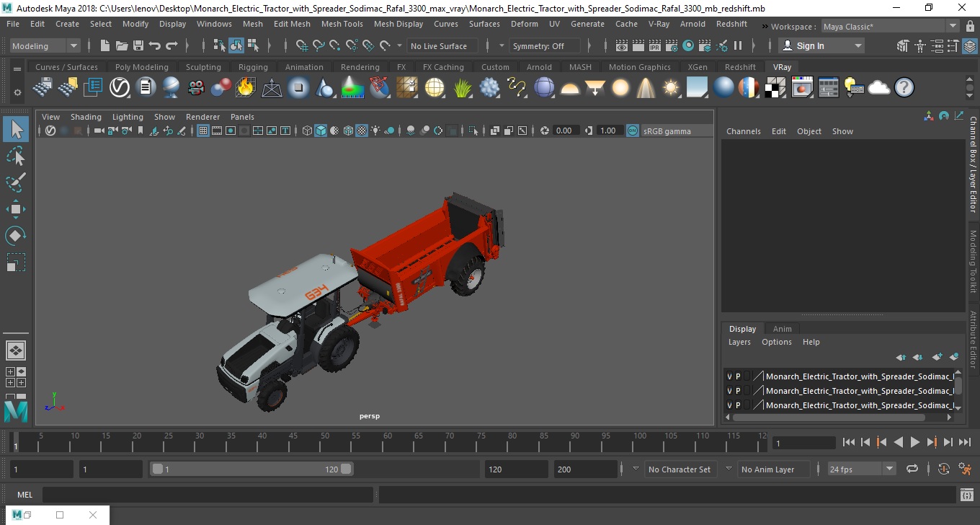The width and height of the screenshot is (980, 525).
Task: Activate the Rotate tool in toolbox
Action: pos(16,235)
